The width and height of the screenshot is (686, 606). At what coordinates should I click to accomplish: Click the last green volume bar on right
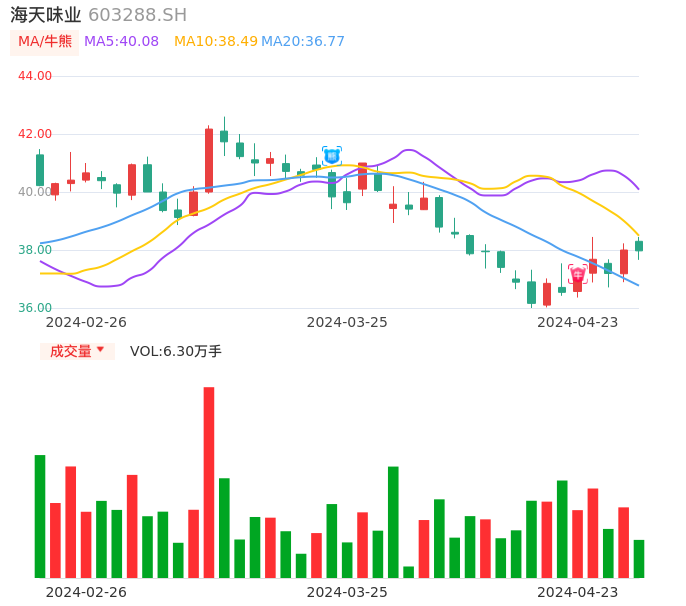click(x=639, y=559)
